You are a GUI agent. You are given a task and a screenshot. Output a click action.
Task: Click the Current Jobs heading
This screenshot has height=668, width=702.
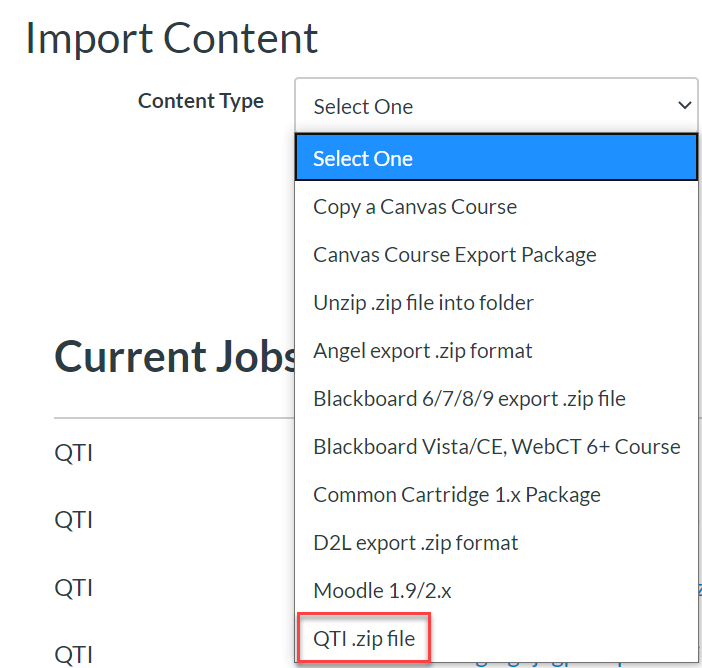point(175,357)
